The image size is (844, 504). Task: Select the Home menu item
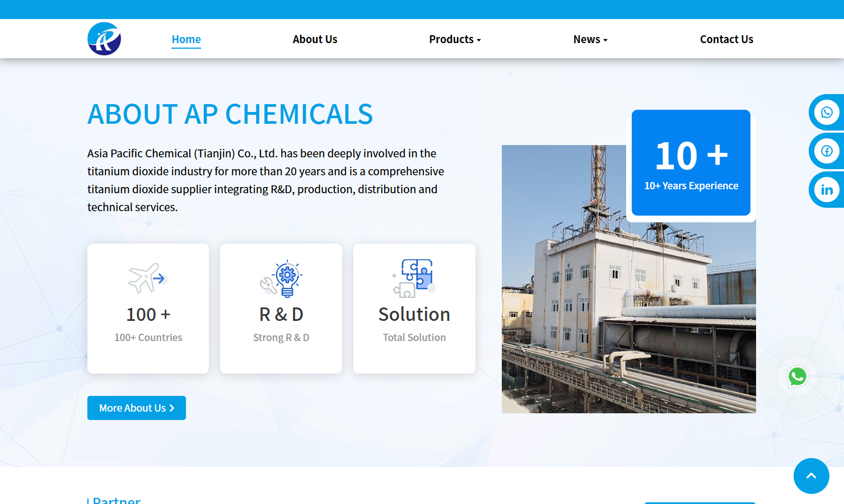coord(186,39)
